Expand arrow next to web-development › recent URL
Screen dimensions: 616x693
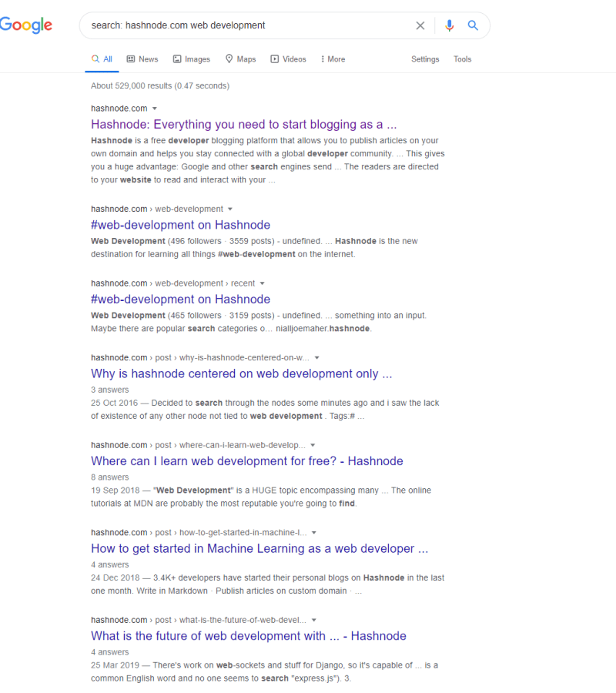pyautogui.click(x=262, y=283)
